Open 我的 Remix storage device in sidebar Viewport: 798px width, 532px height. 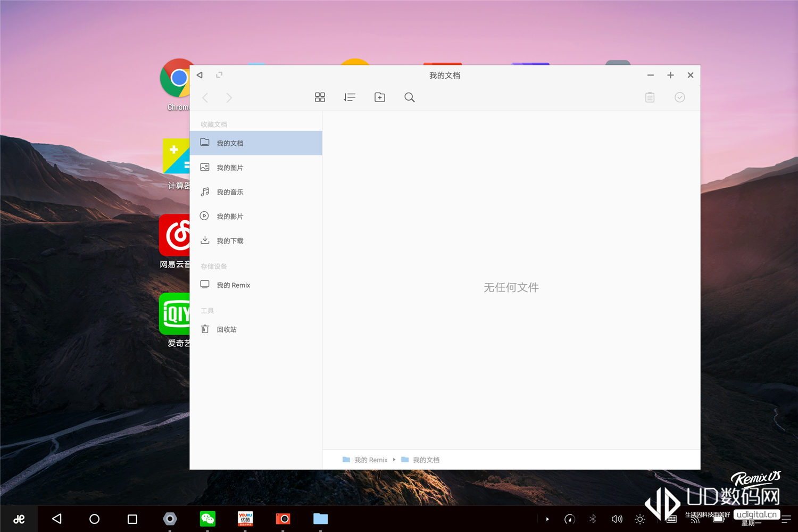click(x=256, y=285)
